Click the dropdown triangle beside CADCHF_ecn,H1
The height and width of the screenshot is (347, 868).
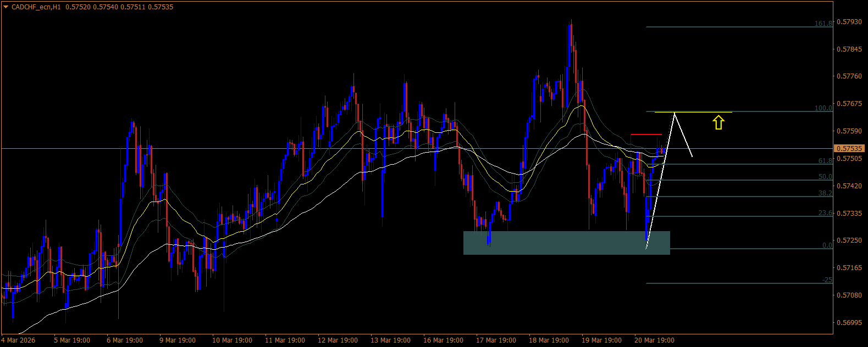pos(5,7)
